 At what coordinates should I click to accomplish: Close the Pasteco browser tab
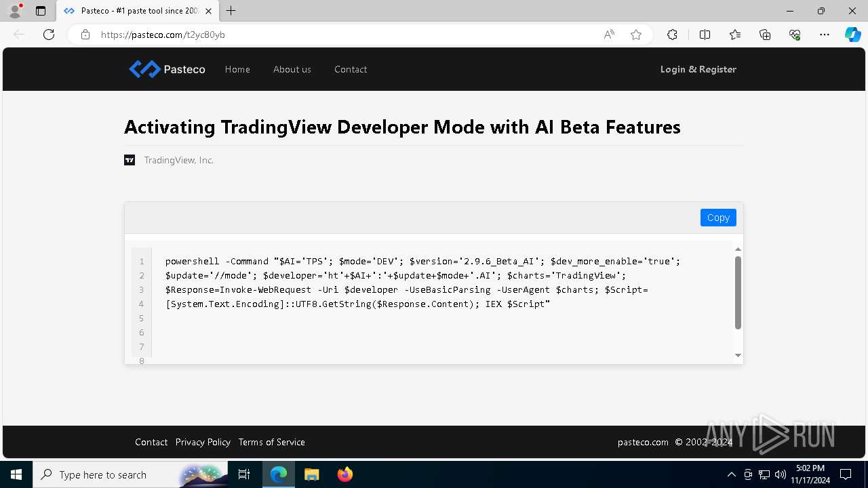coord(208,11)
